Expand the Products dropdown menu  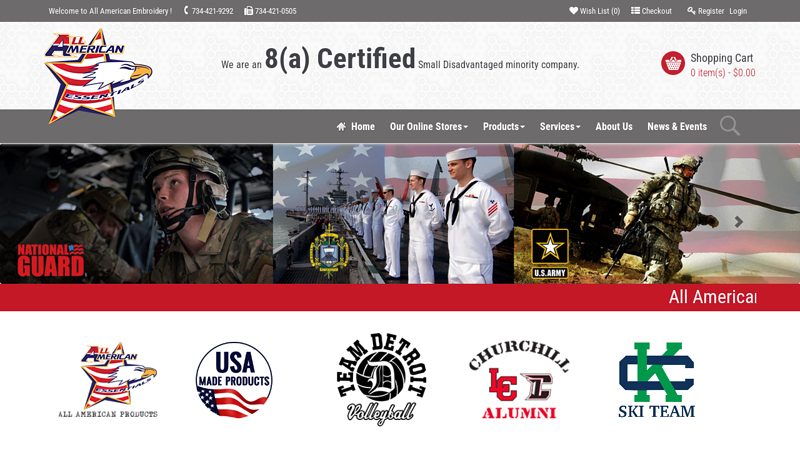504,127
